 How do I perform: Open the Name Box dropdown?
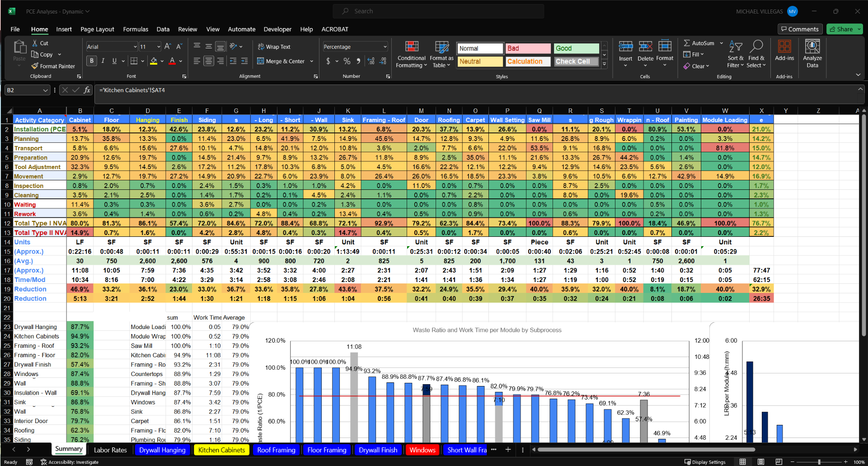pos(45,90)
